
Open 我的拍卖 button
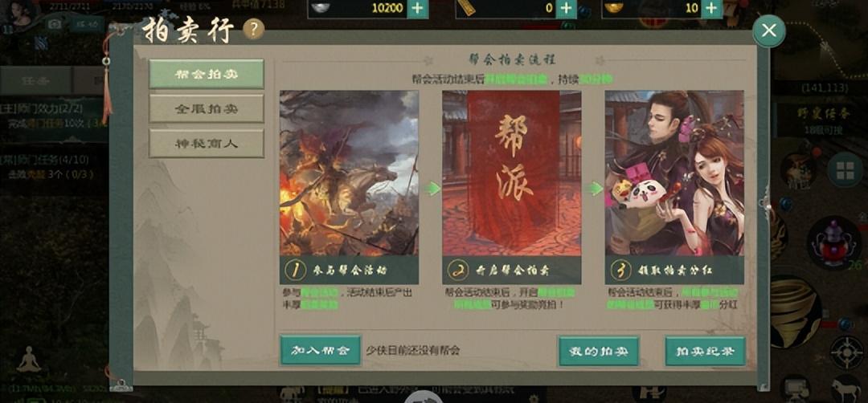click(x=599, y=351)
